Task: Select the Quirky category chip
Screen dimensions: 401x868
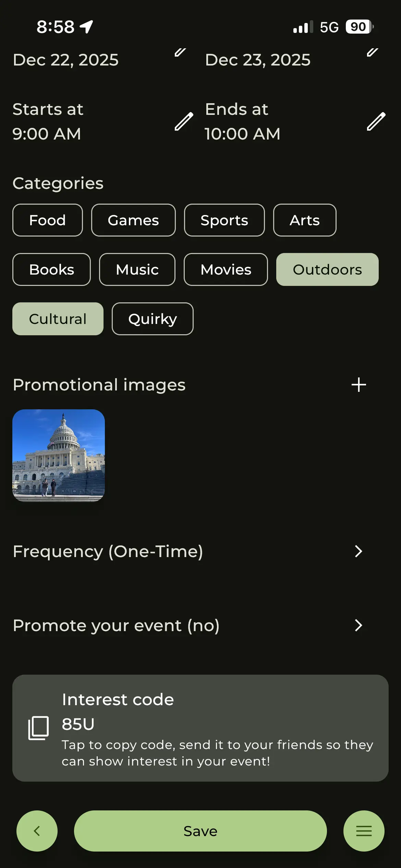Action: 153,319
